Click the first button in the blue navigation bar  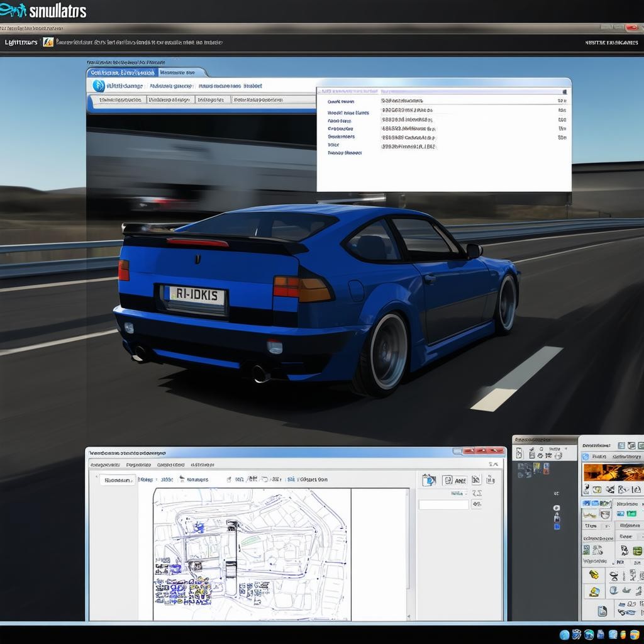click(x=119, y=100)
